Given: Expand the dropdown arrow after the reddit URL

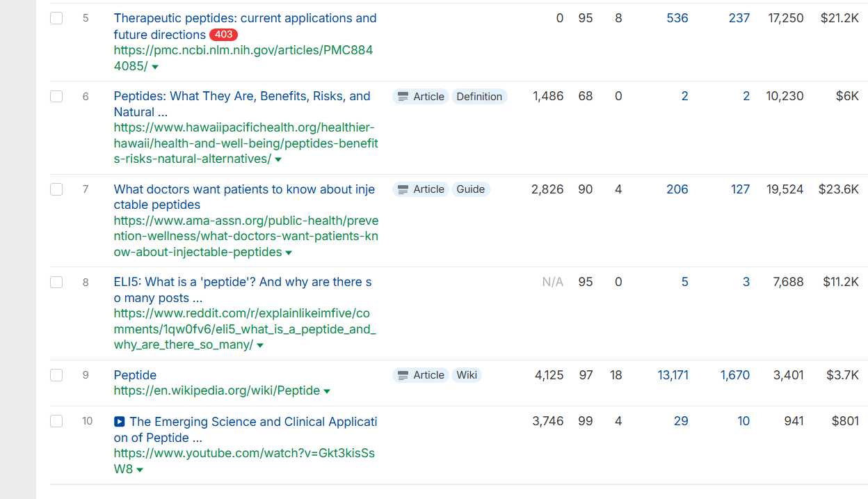Looking at the screenshot, I should coord(260,345).
